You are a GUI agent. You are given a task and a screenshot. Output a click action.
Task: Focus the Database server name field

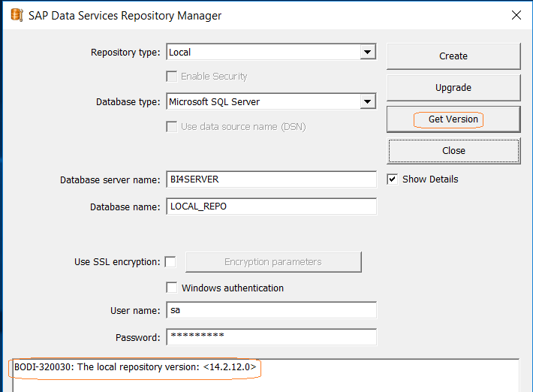[x=271, y=179]
